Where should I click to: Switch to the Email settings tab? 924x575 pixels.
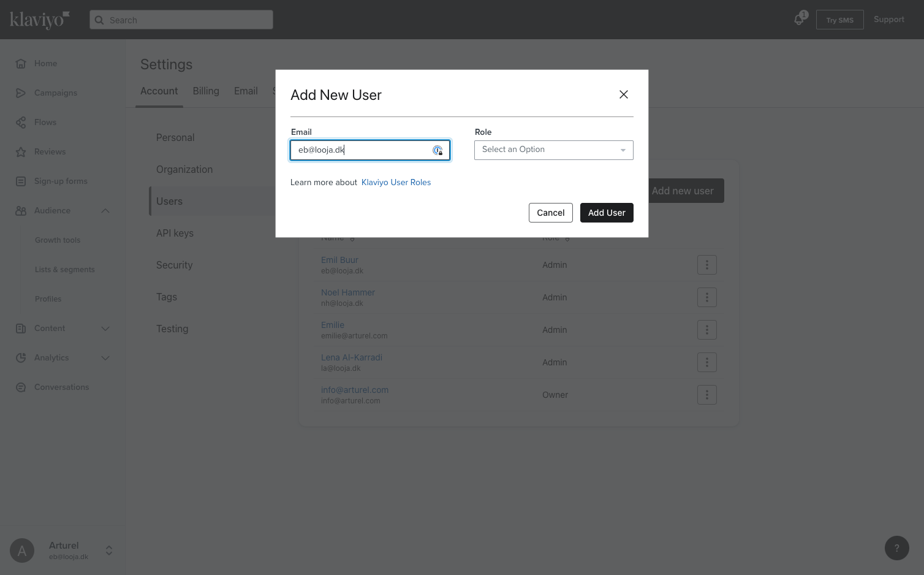(246, 91)
